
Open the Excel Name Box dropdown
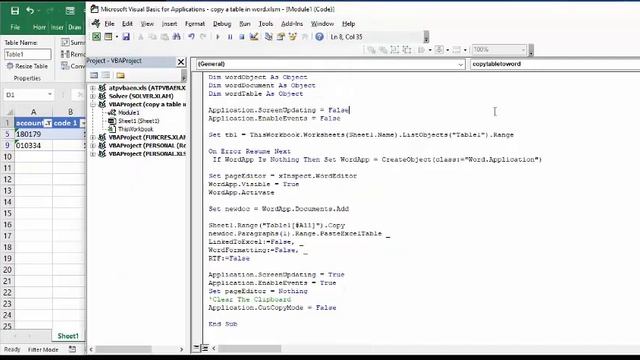click(x=50, y=95)
